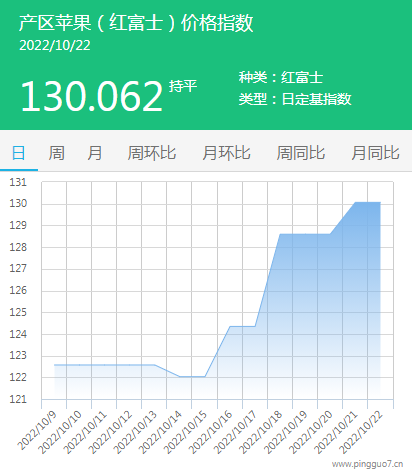Click the chart low point at 2022/10/14
The height and width of the screenshot is (474, 412).
coord(180,377)
